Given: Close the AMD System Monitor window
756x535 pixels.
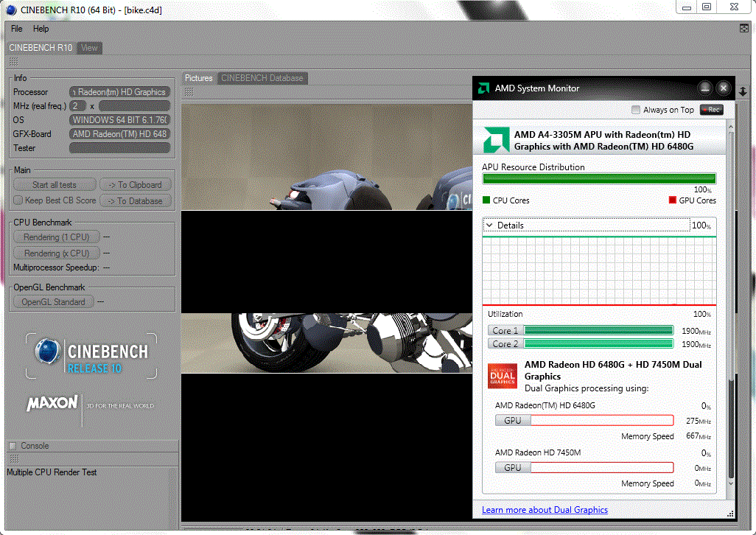Looking at the screenshot, I should tap(724, 88).
